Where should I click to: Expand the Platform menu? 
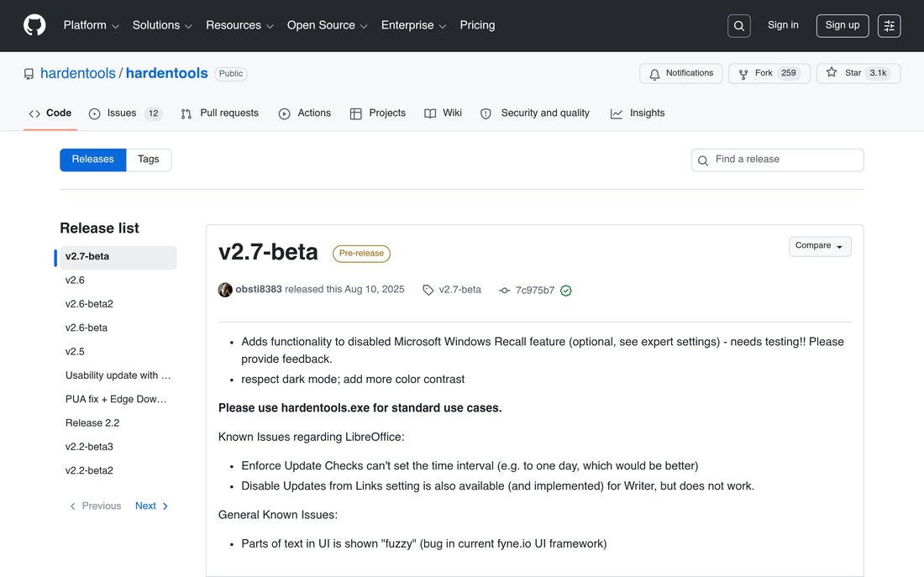point(92,25)
